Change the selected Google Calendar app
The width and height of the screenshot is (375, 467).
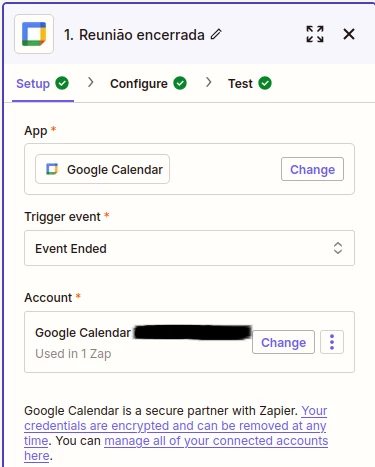pos(312,169)
